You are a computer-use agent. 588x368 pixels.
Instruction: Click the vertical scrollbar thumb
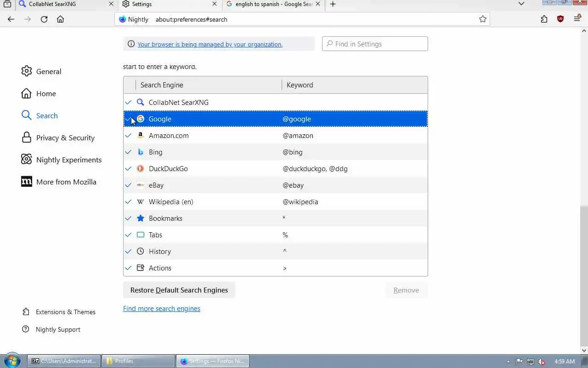[584, 276]
